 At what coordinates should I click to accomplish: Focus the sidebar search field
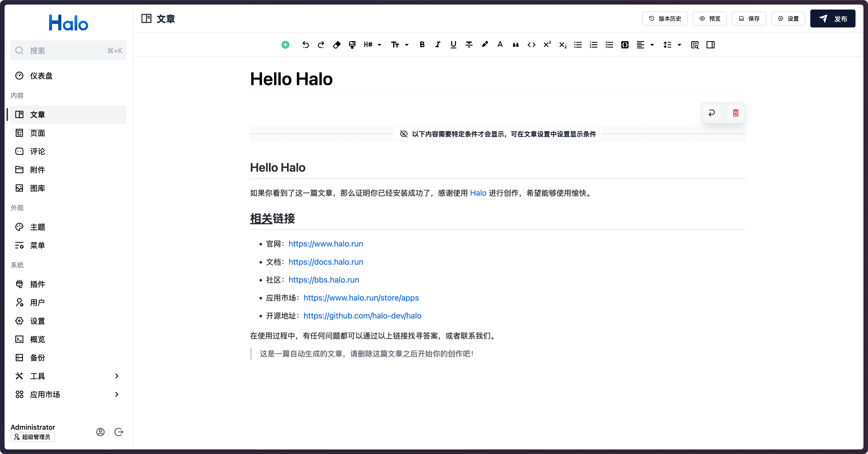pos(68,50)
